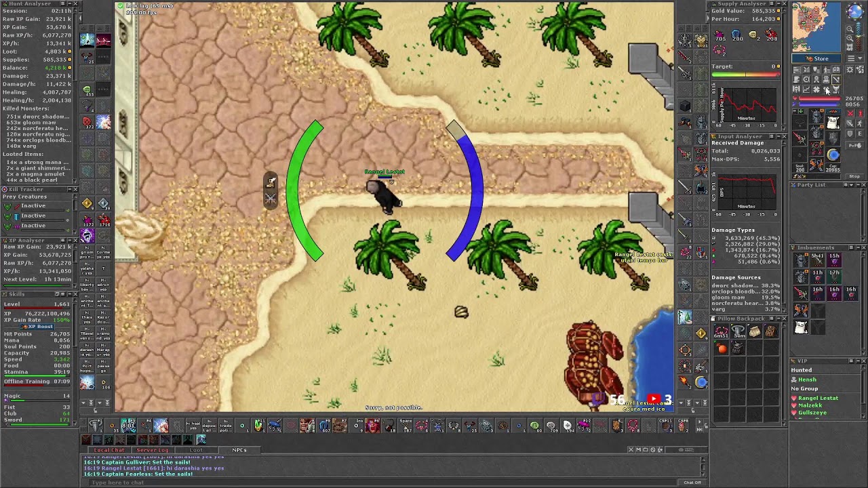Image resolution: width=868 pixels, height=488 pixels.
Task: Toggle the E expert mode button
Action: pos(860,134)
